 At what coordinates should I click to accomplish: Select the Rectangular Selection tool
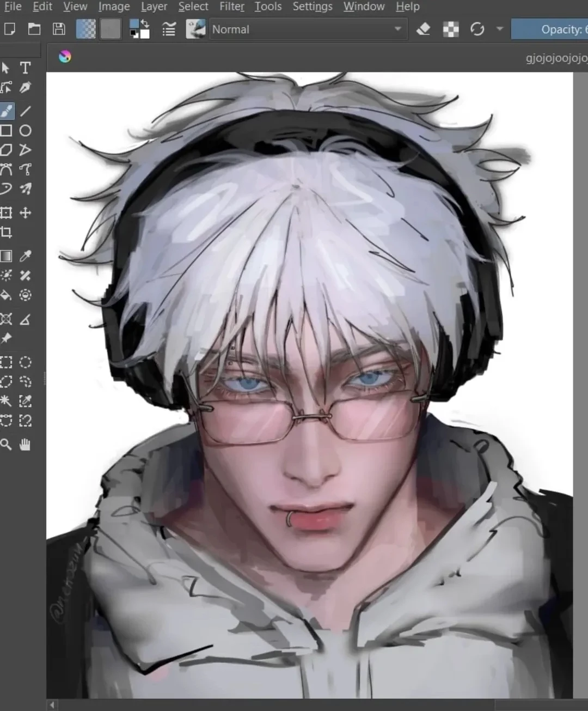click(x=7, y=363)
